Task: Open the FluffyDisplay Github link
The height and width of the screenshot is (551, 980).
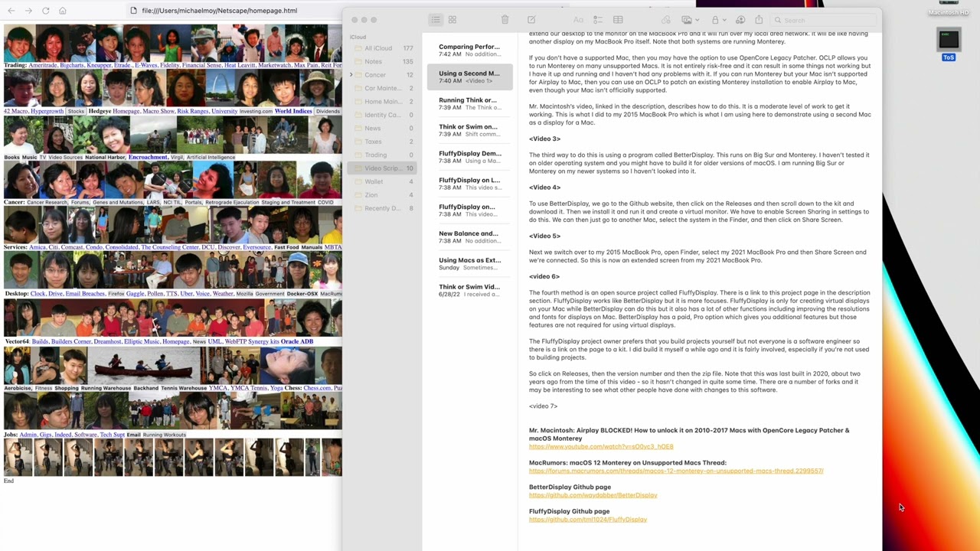Action: [588, 520]
